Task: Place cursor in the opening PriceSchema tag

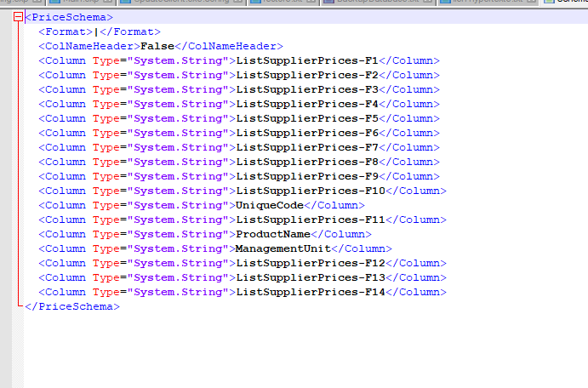Action: pos(68,17)
